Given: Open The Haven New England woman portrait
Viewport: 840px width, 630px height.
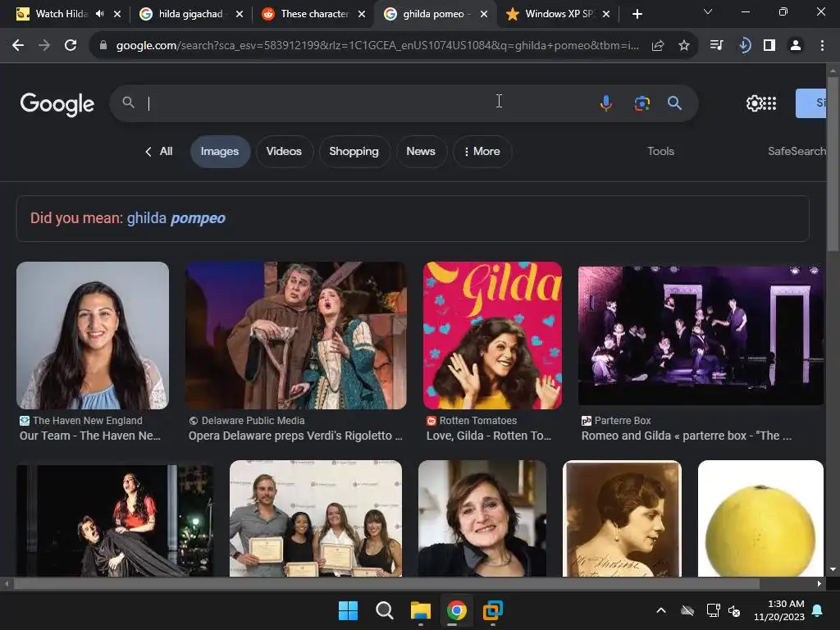Looking at the screenshot, I should (x=93, y=336).
